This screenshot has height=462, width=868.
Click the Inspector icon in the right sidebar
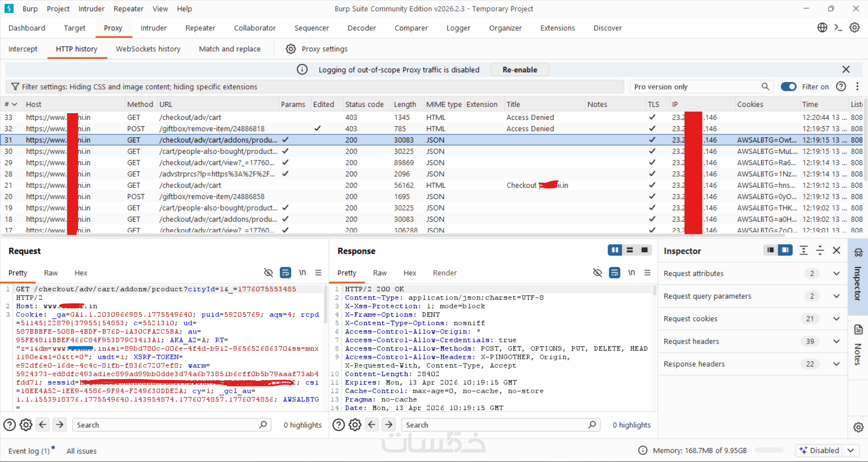(858, 252)
